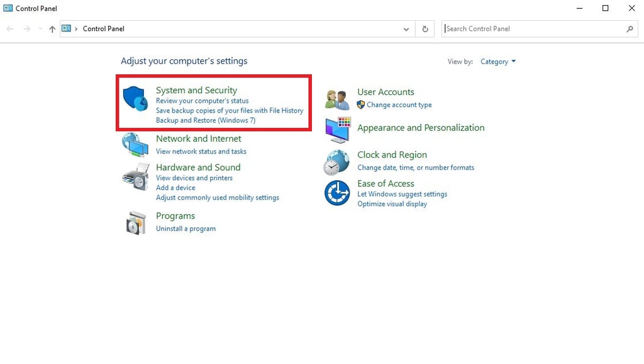The image size is (644, 364).
Task: Click the search magnifier icon
Action: coord(630,29)
